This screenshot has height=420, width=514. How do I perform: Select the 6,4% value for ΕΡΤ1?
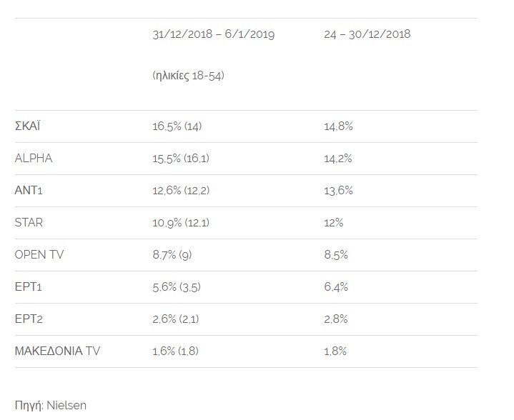click(x=336, y=287)
